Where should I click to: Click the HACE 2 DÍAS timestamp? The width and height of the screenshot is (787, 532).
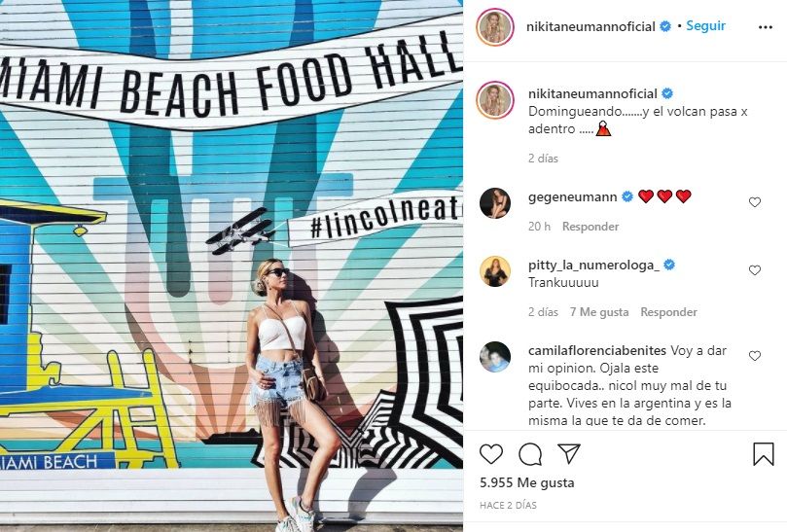[508, 505]
